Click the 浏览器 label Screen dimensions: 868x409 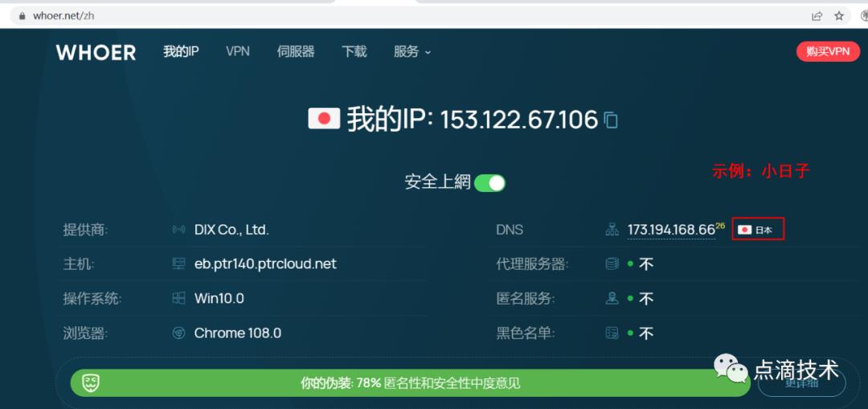[85, 333]
